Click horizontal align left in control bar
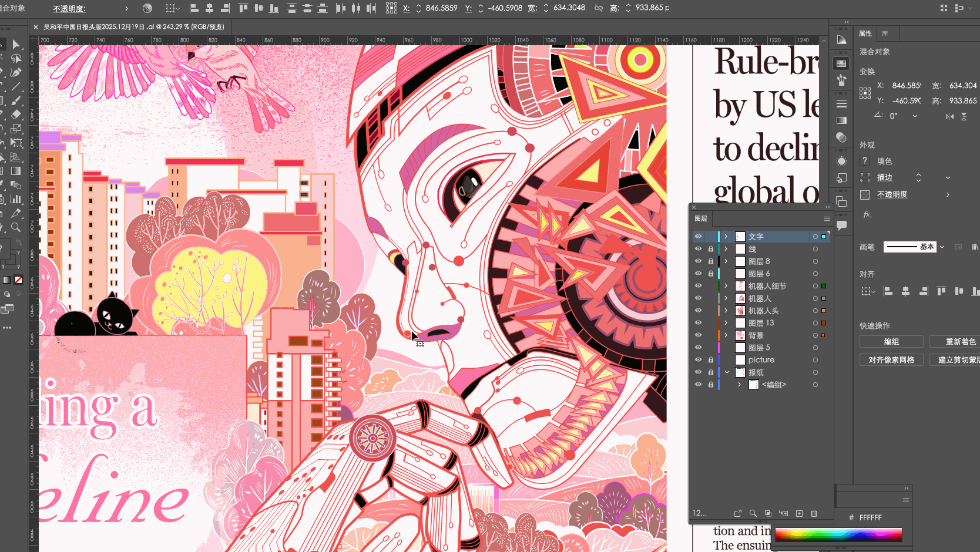This screenshot has width=980, height=552. pyautogui.click(x=194, y=8)
